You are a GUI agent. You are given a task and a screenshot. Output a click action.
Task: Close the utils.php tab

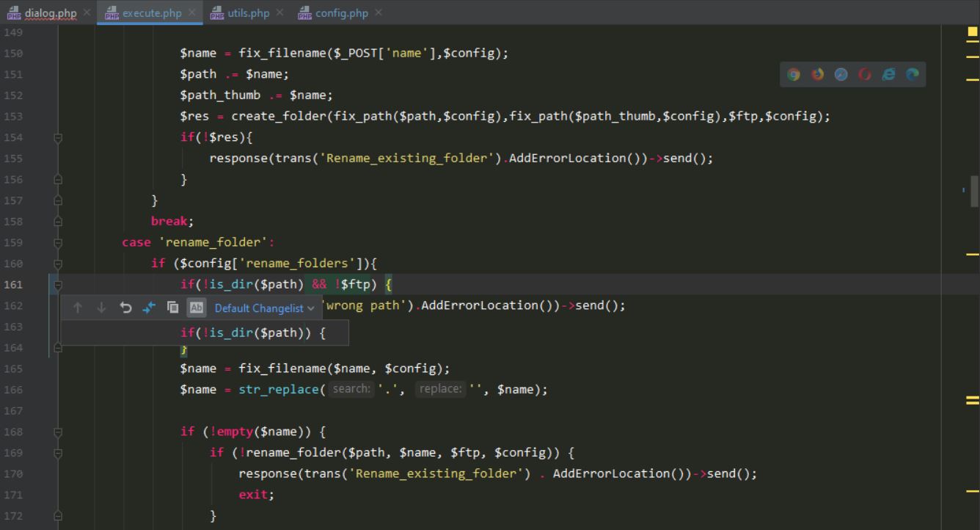coord(279,13)
